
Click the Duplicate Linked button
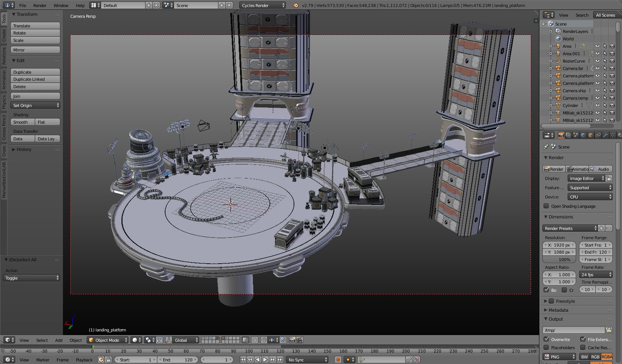point(36,79)
